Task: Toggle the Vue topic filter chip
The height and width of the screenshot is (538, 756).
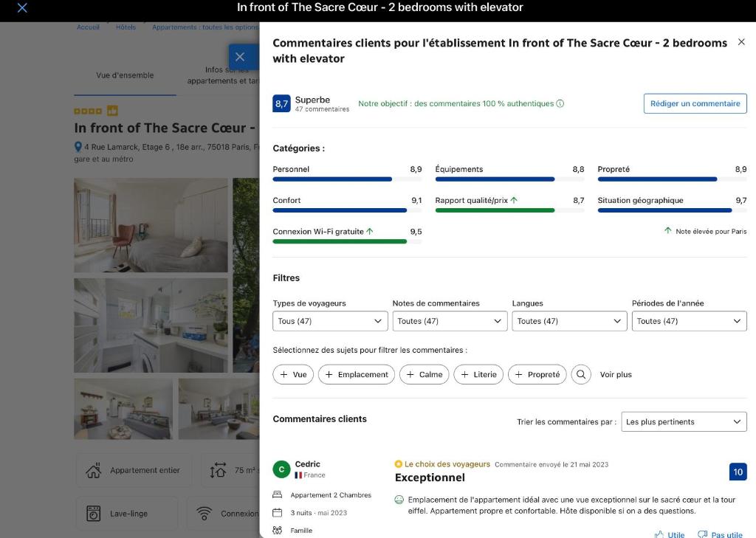Action: [x=293, y=374]
